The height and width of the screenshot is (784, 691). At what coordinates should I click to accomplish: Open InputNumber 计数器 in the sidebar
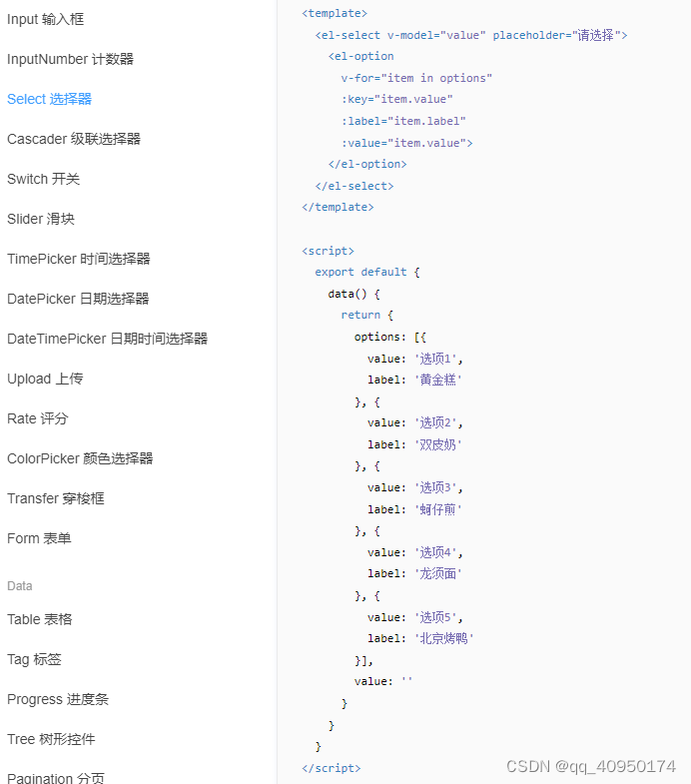pyautogui.click(x=71, y=60)
